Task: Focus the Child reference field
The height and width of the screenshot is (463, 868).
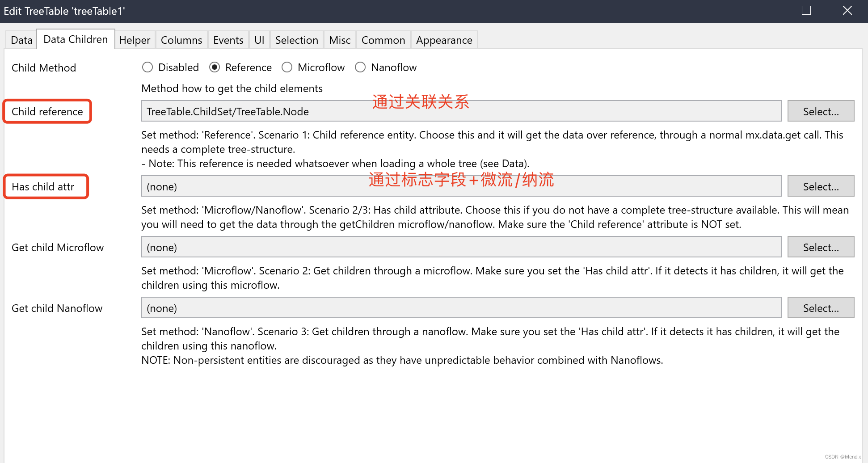Action: tap(461, 111)
